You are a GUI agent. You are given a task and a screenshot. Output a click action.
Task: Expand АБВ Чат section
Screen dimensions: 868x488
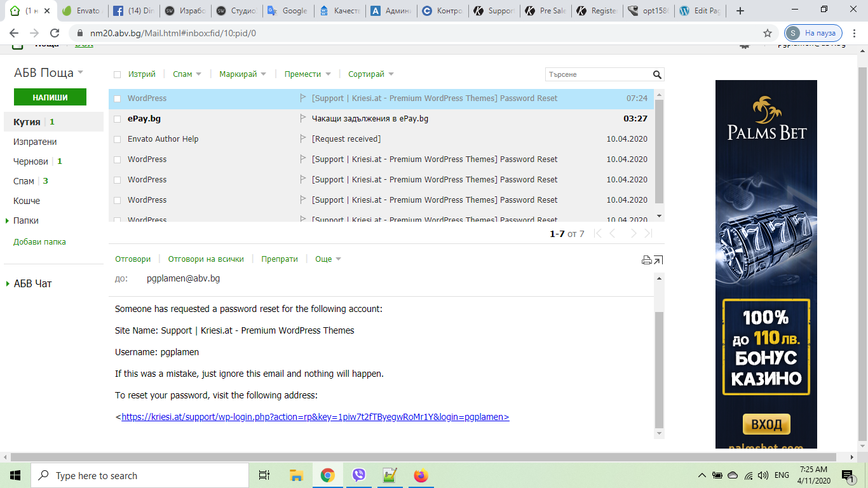(7, 283)
